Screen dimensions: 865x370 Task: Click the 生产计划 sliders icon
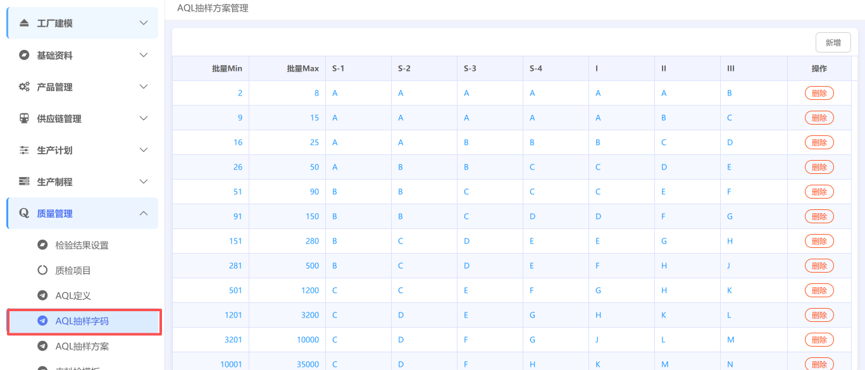[24, 150]
